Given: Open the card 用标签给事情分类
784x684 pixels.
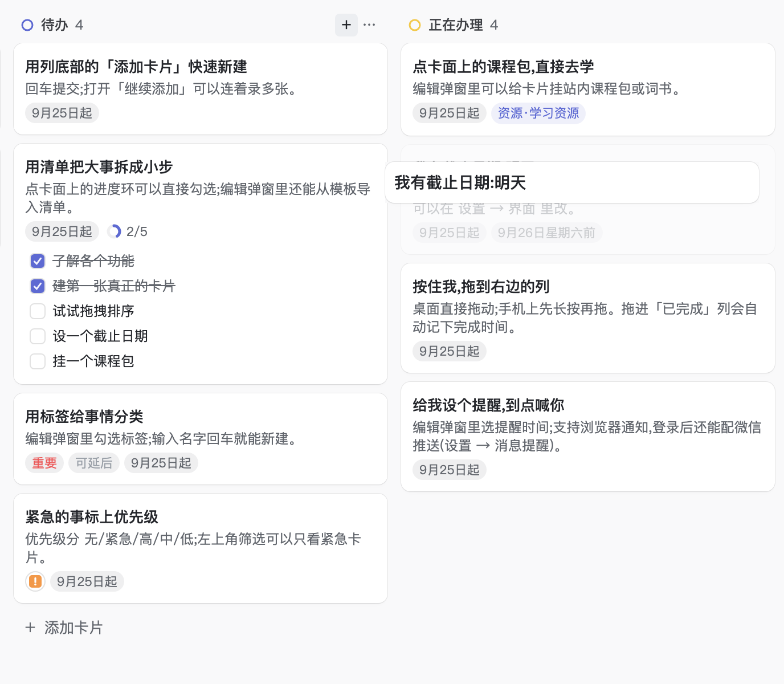Looking at the screenshot, I should click(x=201, y=439).
